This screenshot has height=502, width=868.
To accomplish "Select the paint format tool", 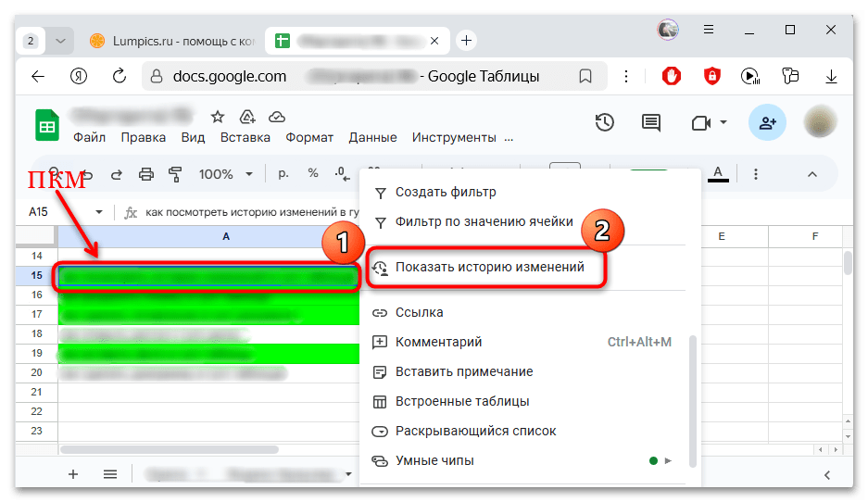I will [175, 174].
